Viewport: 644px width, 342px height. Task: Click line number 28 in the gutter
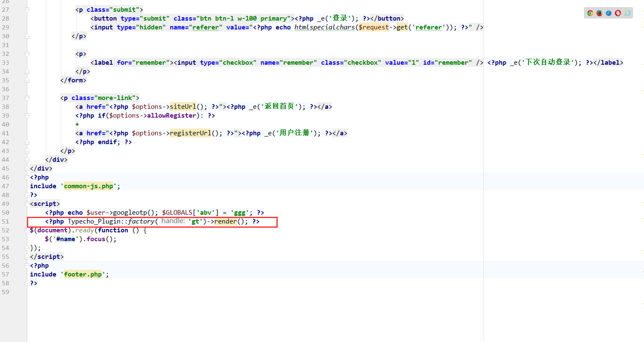point(5,18)
